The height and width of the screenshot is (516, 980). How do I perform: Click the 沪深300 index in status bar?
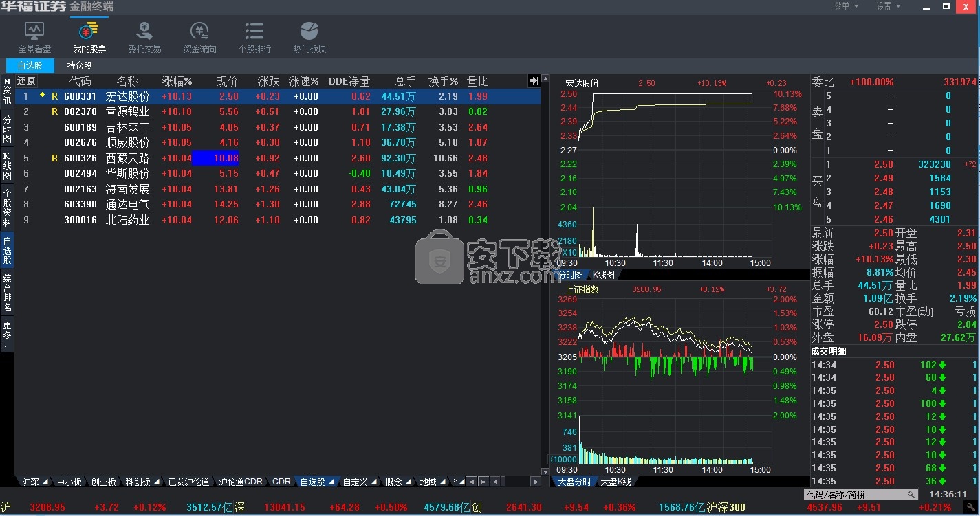tap(726, 508)
